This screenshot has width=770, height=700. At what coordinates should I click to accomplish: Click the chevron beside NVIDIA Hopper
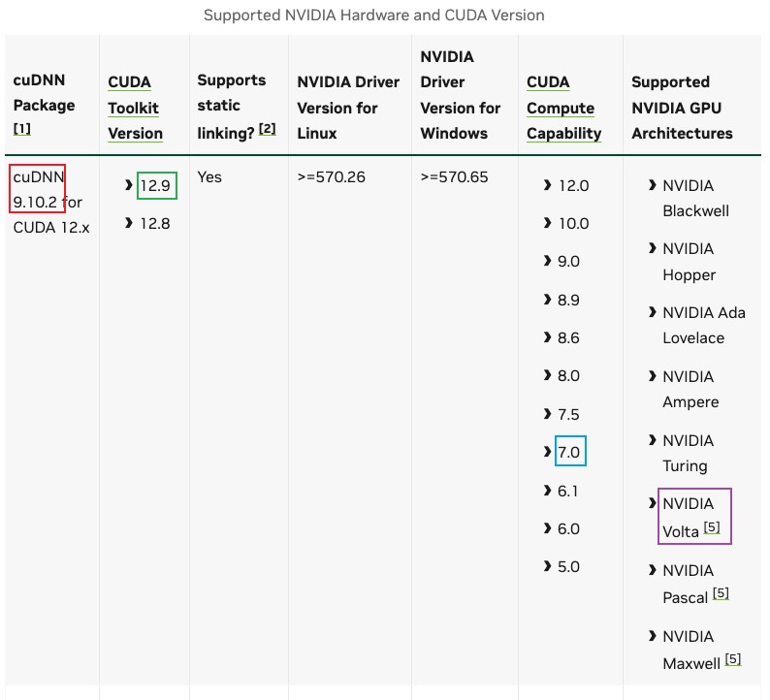(x=652, y=248)
